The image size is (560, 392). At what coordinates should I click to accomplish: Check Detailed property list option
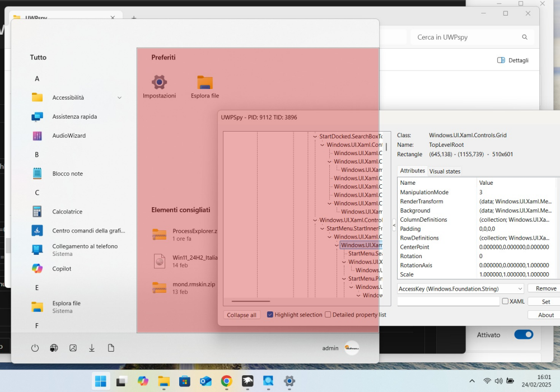[x=328, y=315]
